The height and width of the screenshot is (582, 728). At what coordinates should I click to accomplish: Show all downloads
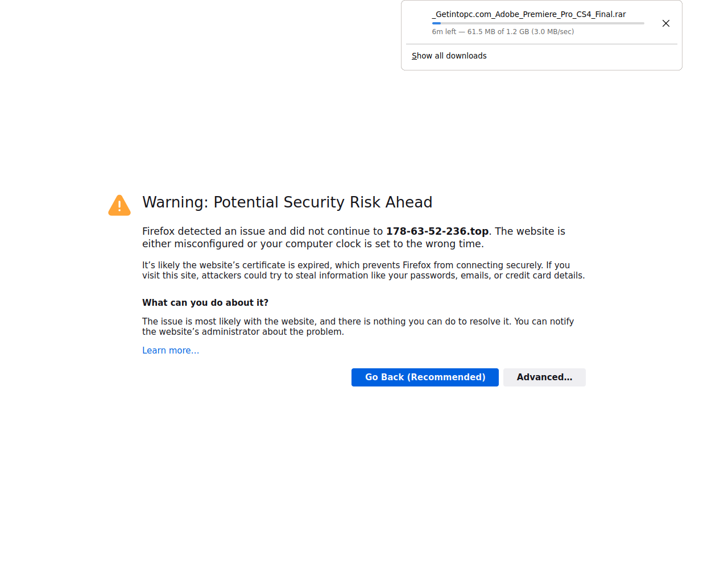click(x=449, y=56)
